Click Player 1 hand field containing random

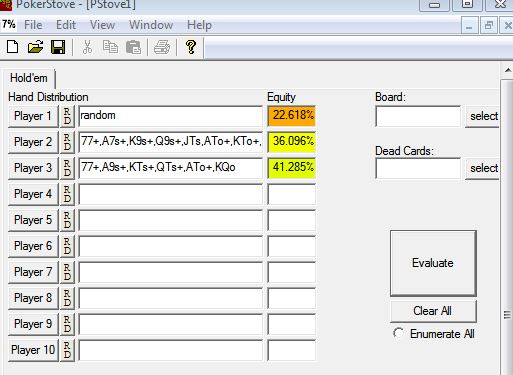point(170,116)
